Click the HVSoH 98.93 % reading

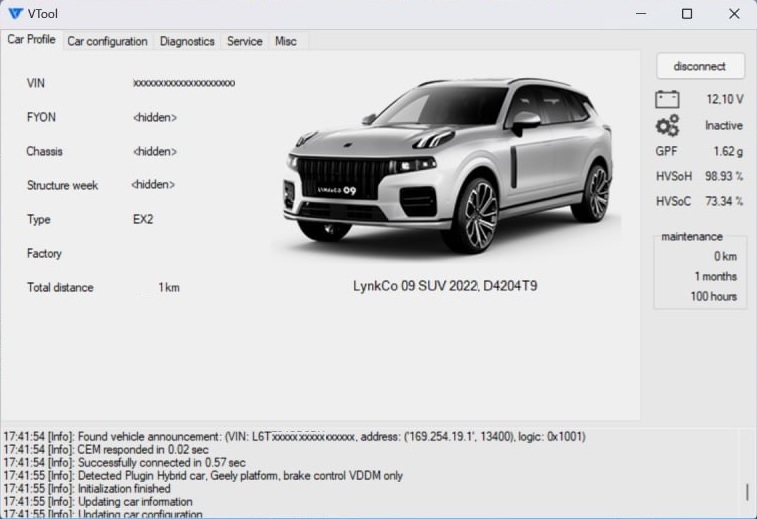[x=723, y=176]
